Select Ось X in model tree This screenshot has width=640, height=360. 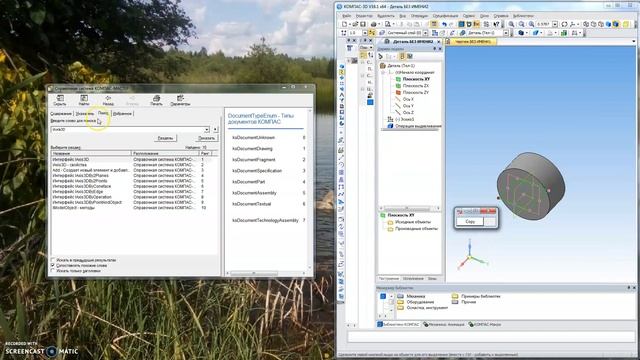pyautogui.click(x=408, y=99)
